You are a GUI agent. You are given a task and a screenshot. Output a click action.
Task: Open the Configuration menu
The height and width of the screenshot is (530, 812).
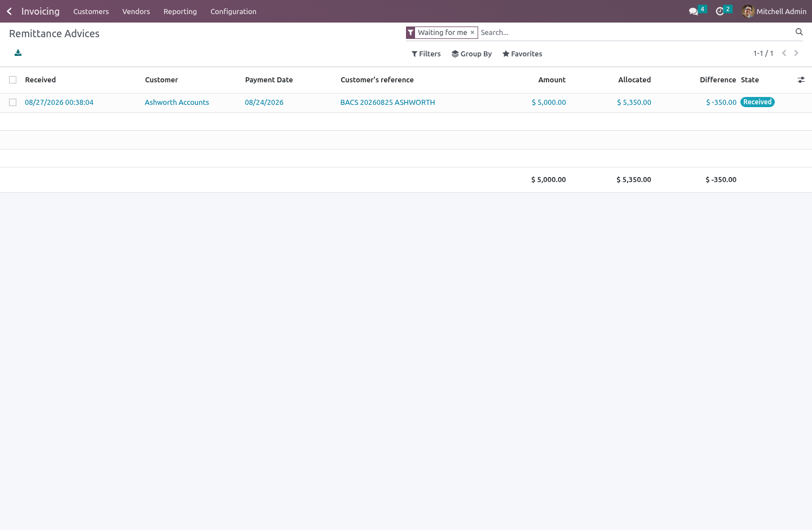pos(233,11)
